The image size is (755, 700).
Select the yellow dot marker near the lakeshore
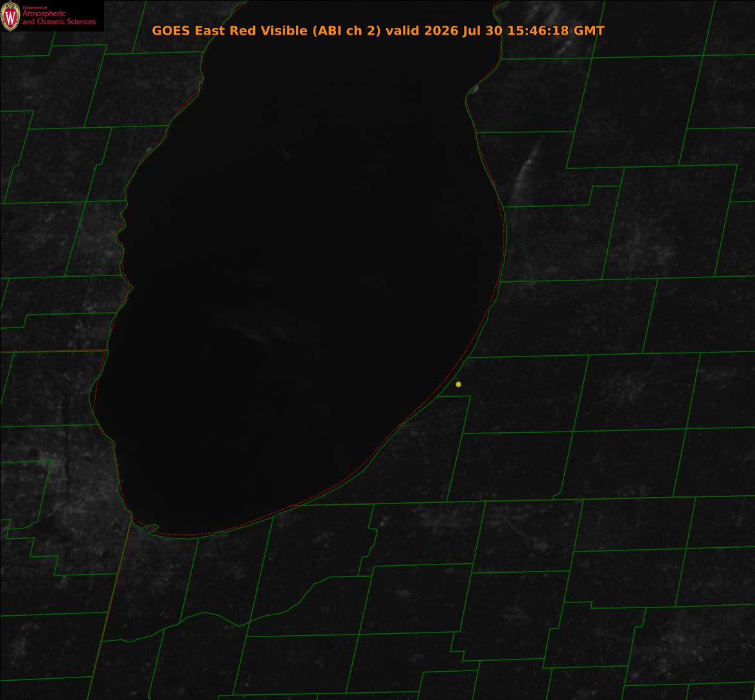(458, 385)
